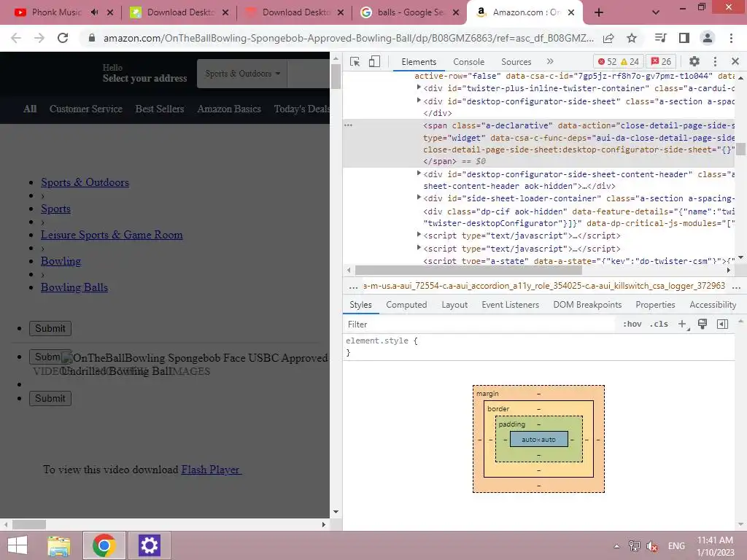Toggle Chrome side panel icon
Viewport: 747px width, 560px height.
click(x=684, y=38)
